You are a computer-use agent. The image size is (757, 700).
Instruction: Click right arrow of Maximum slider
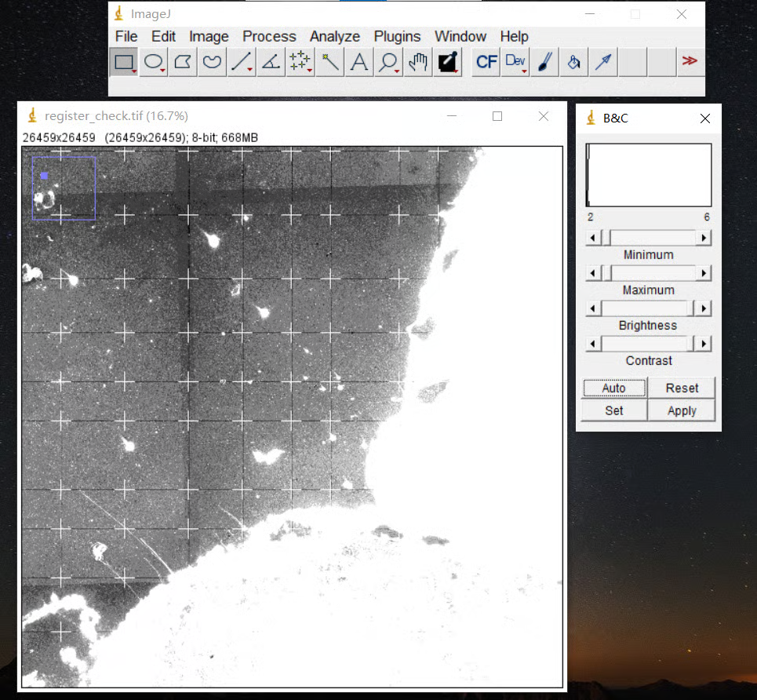pyautogui.click(x=704, y=273)
